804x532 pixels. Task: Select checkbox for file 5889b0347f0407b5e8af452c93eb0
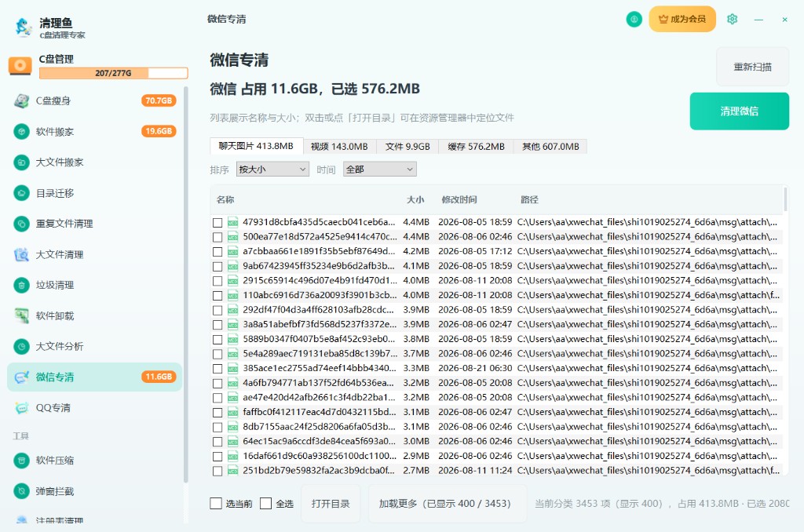217,339
